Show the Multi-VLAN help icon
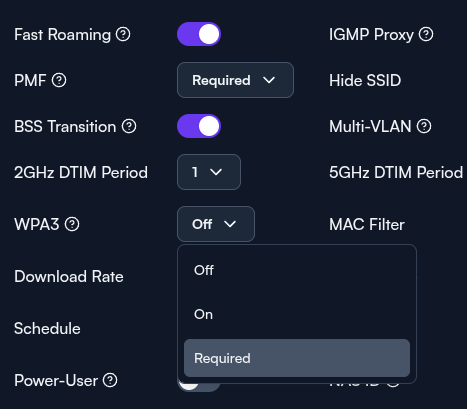The height and width of the screenshot is (409, 467). 424,126
